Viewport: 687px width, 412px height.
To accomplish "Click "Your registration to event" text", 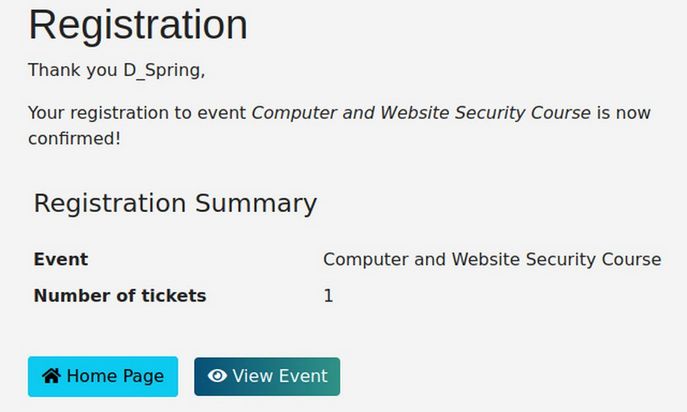I will (137, 112).
